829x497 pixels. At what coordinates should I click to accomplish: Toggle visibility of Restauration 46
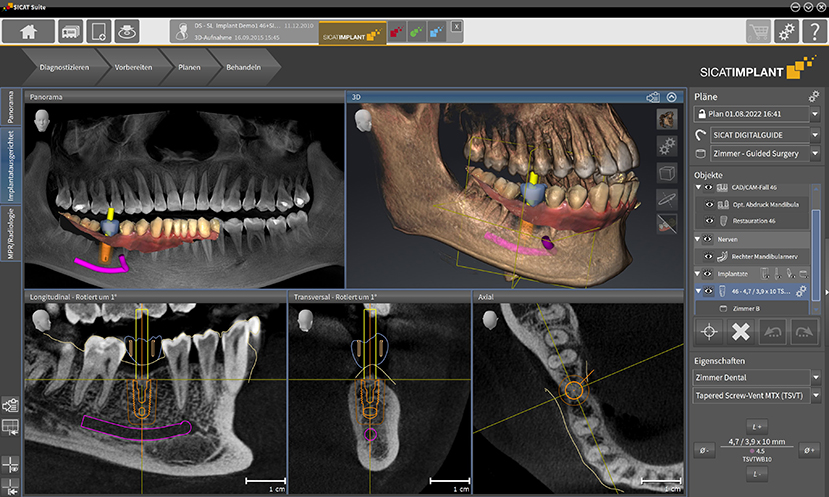[x=710, y=220]
